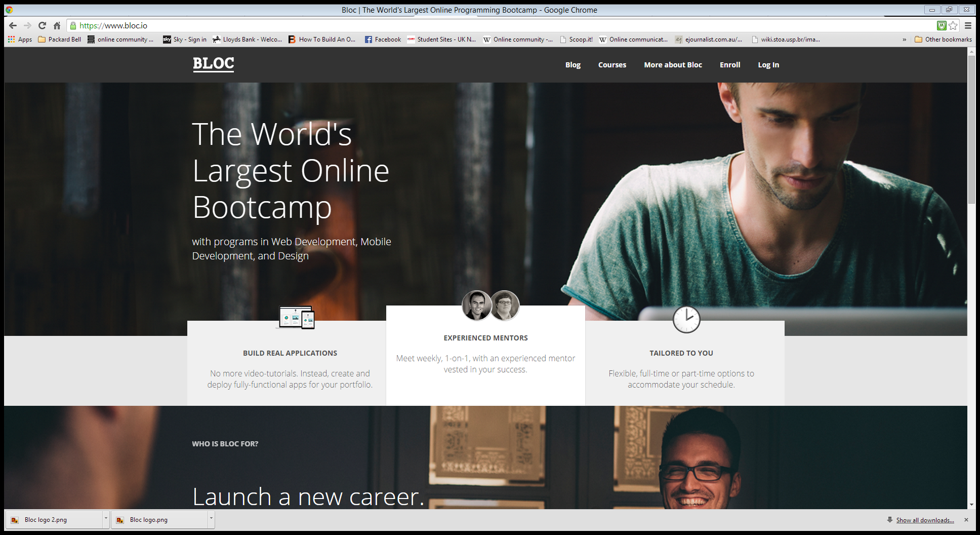Click the Tailored To You heading
The width and height of the screenshot is (980, 535).
click(681, 353)
